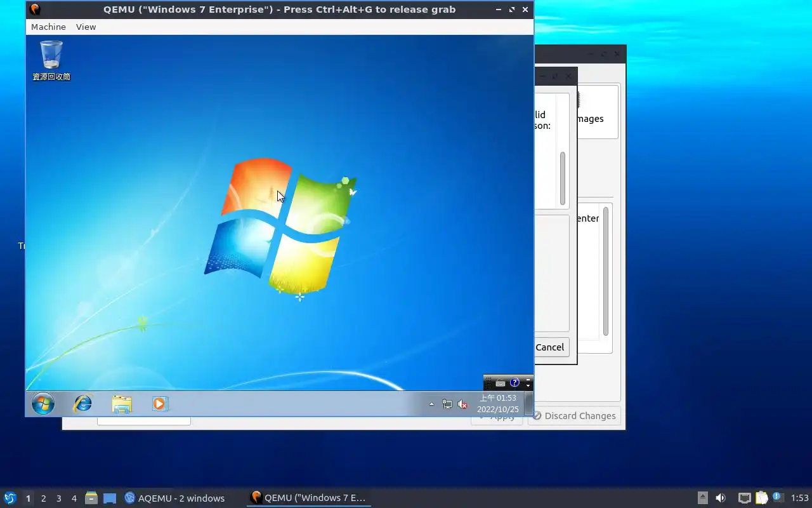This screenshot has width=812, height=508.
Task: Click the language bar keyboard icon
Action: 501,383
